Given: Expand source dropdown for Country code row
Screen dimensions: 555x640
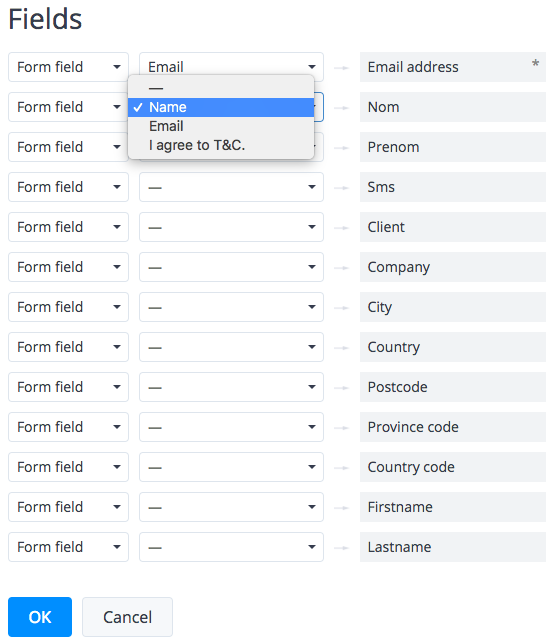Looking at the screenshot, I should pyautogui.click(x=231, y=467).
